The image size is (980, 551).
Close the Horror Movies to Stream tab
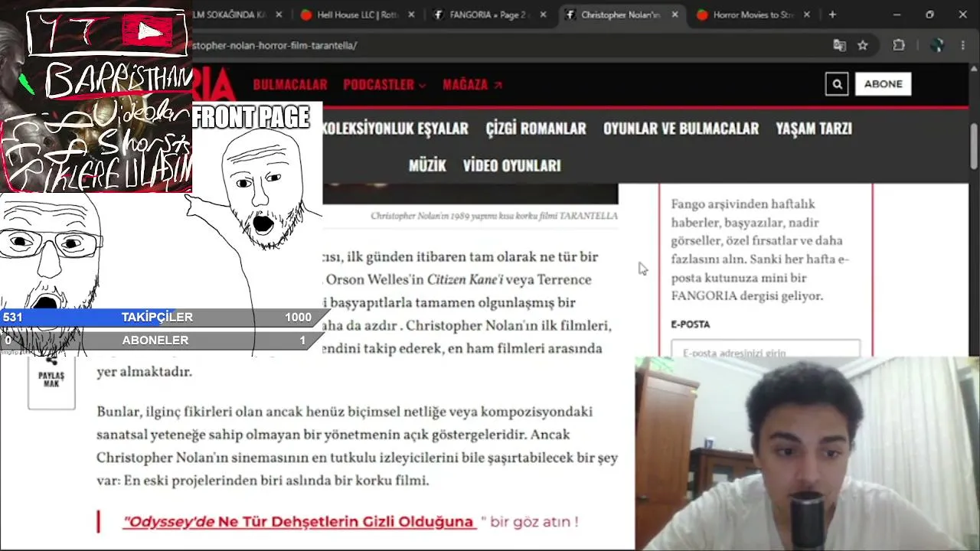coord(806,15)
